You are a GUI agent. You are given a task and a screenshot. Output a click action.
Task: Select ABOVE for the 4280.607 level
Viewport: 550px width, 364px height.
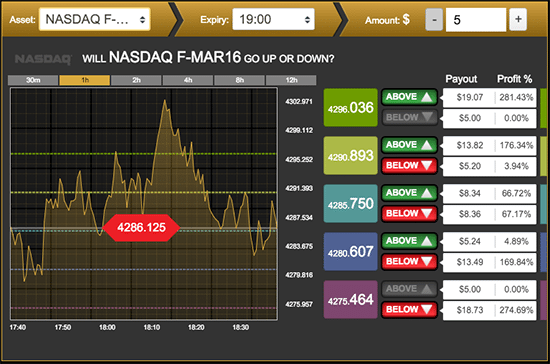[x=409, y=241]
